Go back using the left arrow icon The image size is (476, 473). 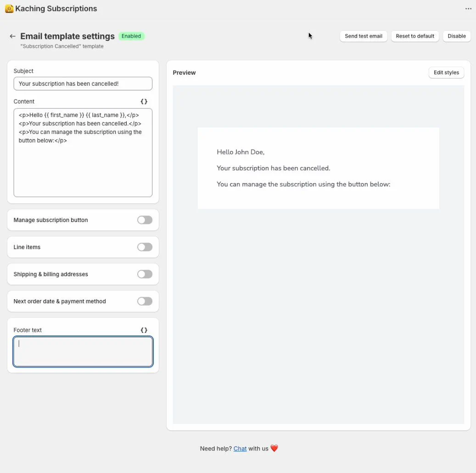12,36
